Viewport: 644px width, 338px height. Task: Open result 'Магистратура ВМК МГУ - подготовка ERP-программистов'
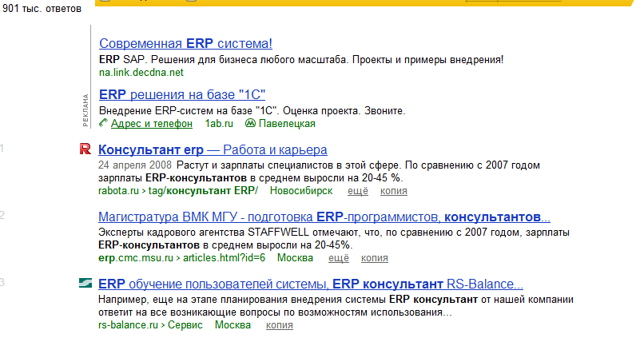coord(324,217)
